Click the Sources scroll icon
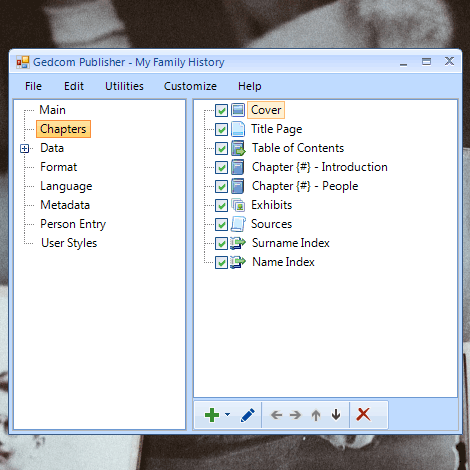The width and height of the screenshot is (470, 470). (x=238, y=224)
